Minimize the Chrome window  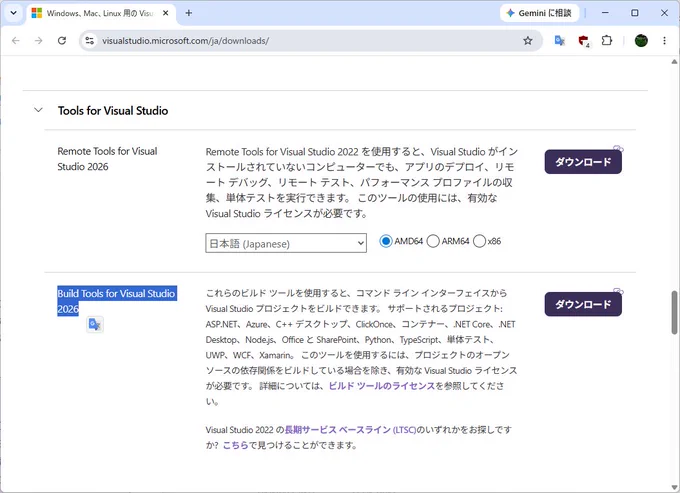(605, 13)
